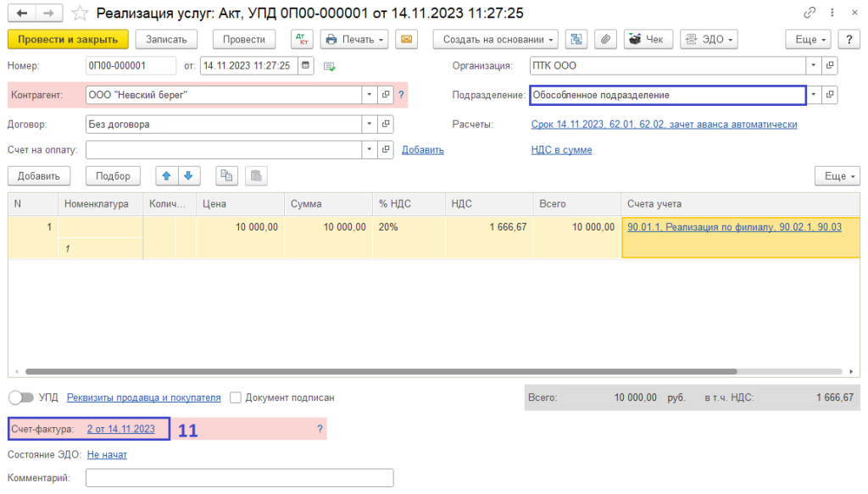This screenshot has height=494, width=868.
Task: Click into the Комментарий input field
Action: point(239,479)
